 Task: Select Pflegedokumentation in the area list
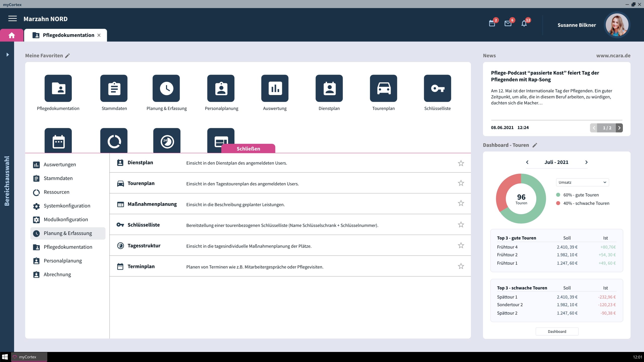(x=68, y=247)
